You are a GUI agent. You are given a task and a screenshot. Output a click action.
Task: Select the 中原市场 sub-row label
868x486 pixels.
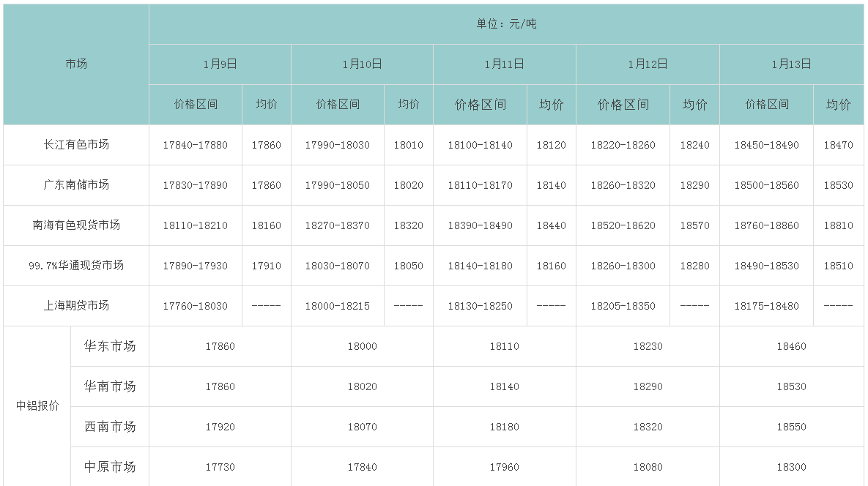click(110, 467)
